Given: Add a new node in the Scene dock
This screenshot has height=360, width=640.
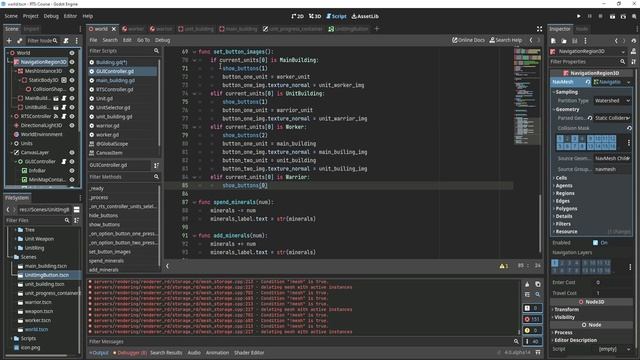Looking at the screenshot, I should (x=9, y=41).
